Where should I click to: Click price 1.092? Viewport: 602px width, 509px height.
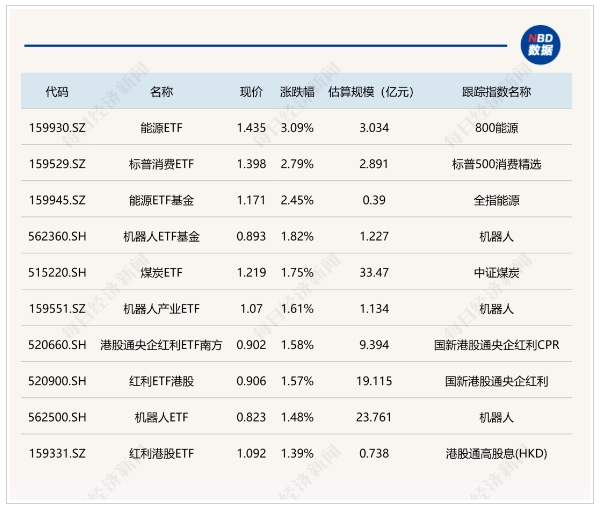point(251,453)
